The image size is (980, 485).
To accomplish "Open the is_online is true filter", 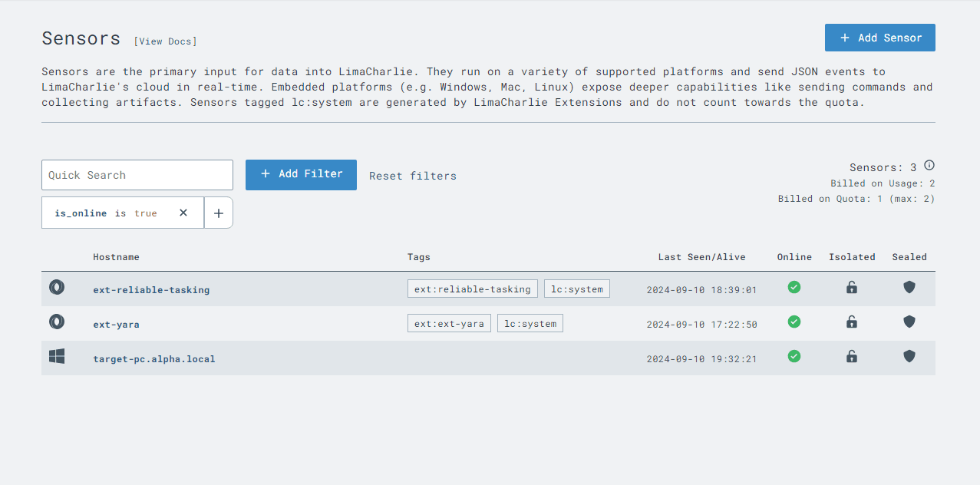I will click(106, 213).
